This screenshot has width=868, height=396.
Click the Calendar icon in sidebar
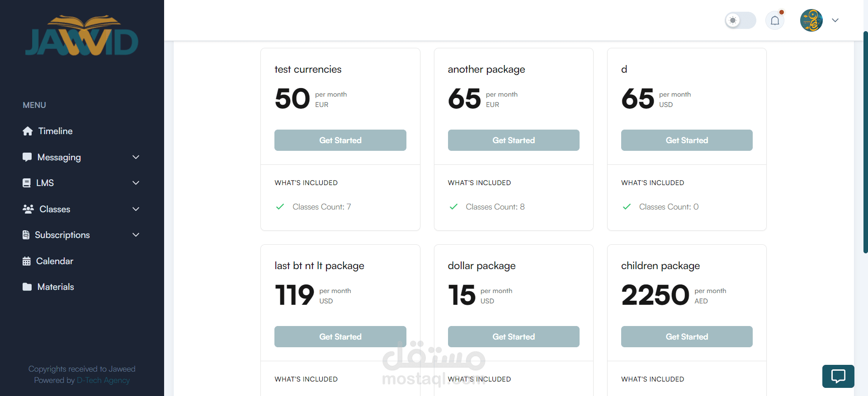pos(27,261)
